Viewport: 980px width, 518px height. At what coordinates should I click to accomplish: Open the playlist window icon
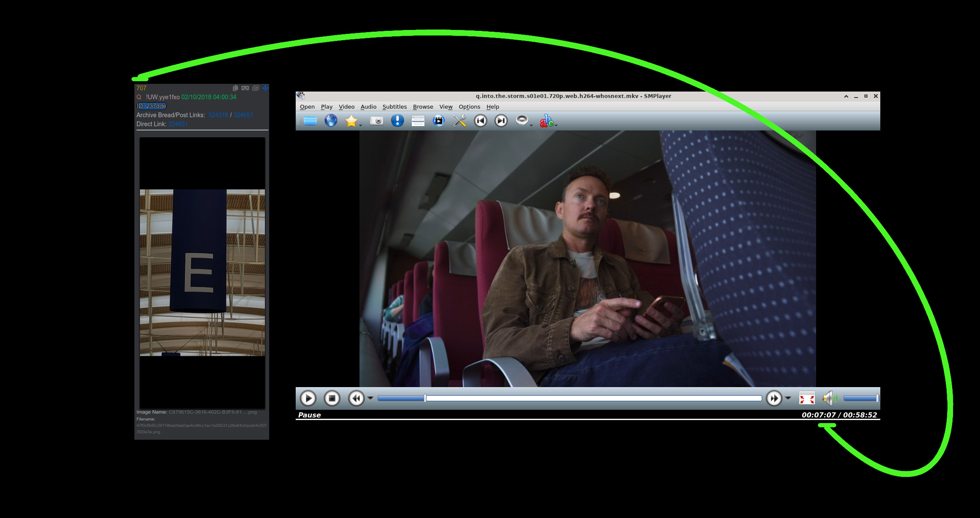tap(418, 121)
